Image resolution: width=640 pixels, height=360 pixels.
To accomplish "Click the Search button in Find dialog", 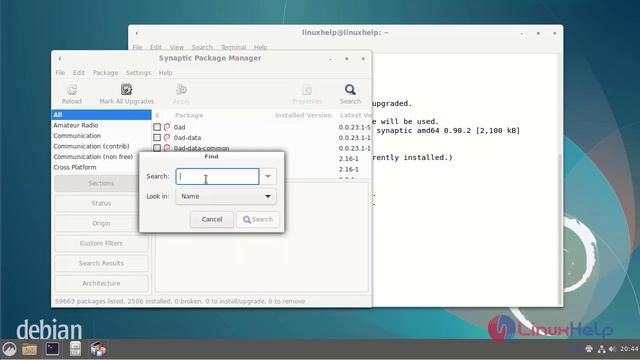I will [x=258, y=219].
